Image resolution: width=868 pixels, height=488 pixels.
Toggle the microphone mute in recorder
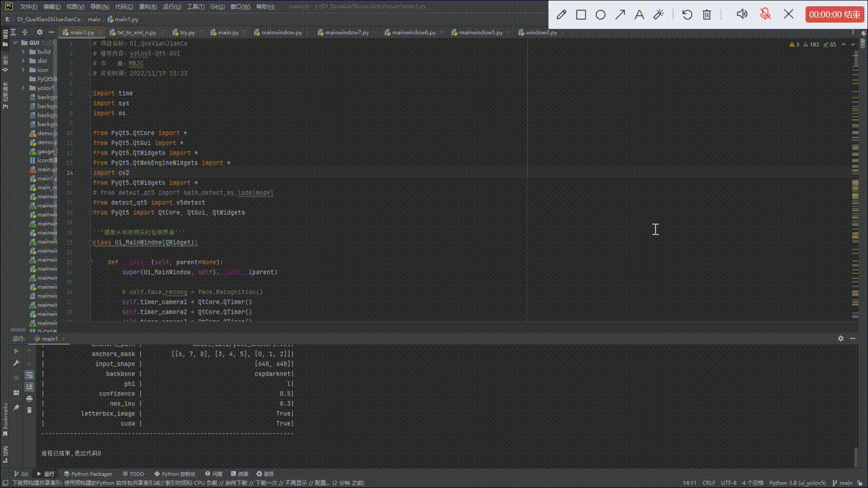coord(765,14)
